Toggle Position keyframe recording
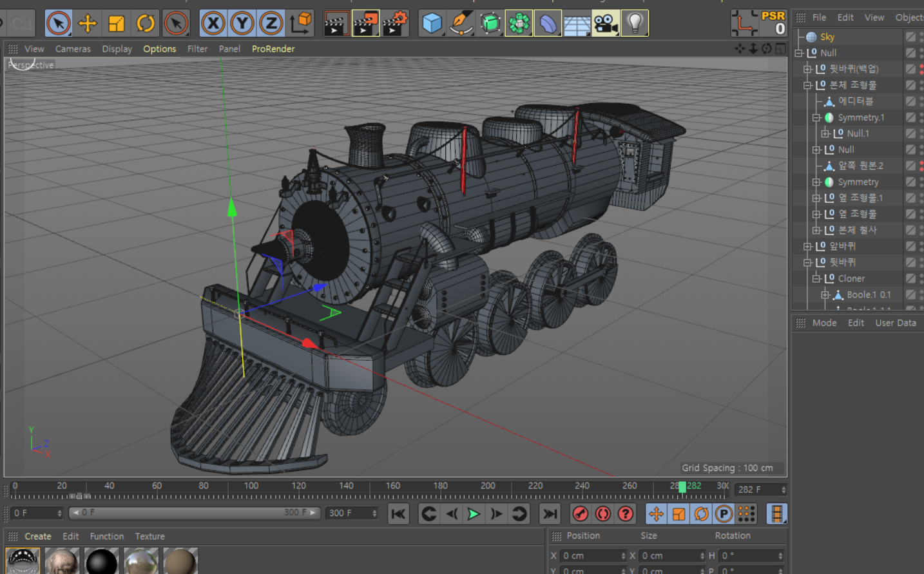This screenshot has width=924, height=574. tap(656, 513)
